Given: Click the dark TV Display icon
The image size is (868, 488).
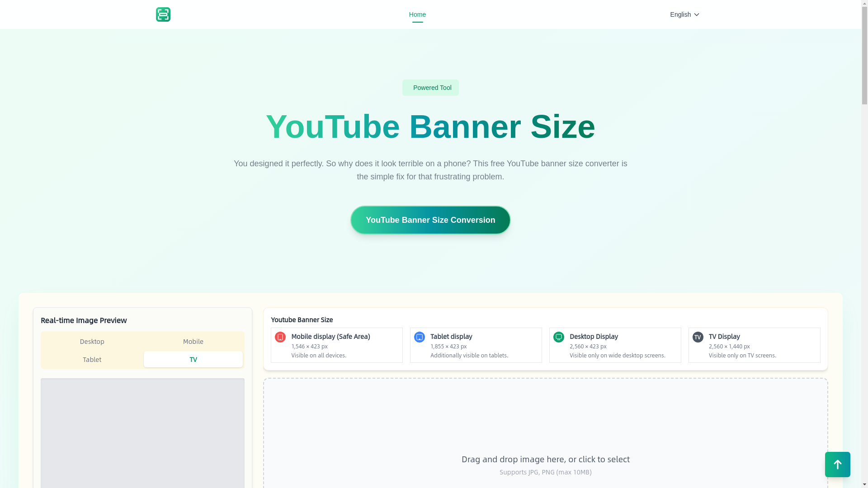Looking at the screenshot, I should (698, 337).
